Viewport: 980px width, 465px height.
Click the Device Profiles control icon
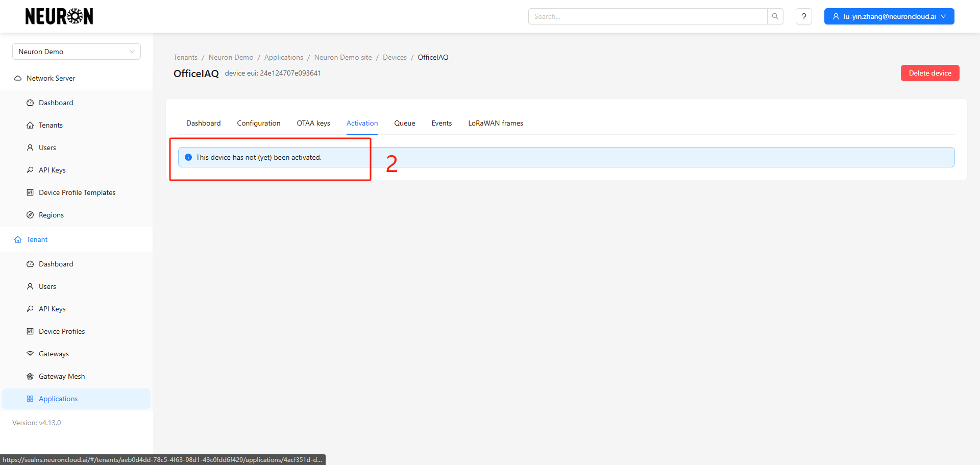30,331
